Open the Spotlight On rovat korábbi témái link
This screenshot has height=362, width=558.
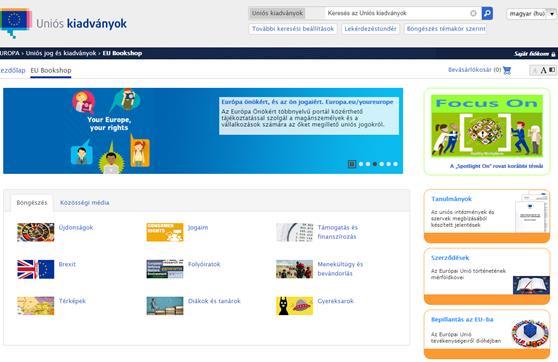coord(496,166)
